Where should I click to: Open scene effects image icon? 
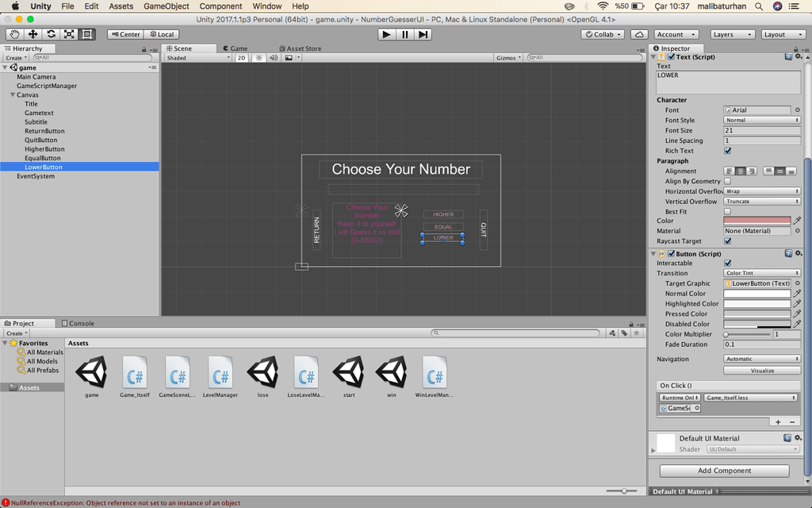pyautogui.click(x=289, y=57)
